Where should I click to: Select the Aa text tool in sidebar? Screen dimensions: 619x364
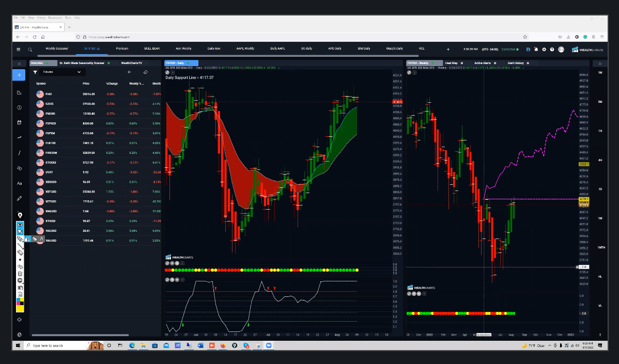[19, 183]
